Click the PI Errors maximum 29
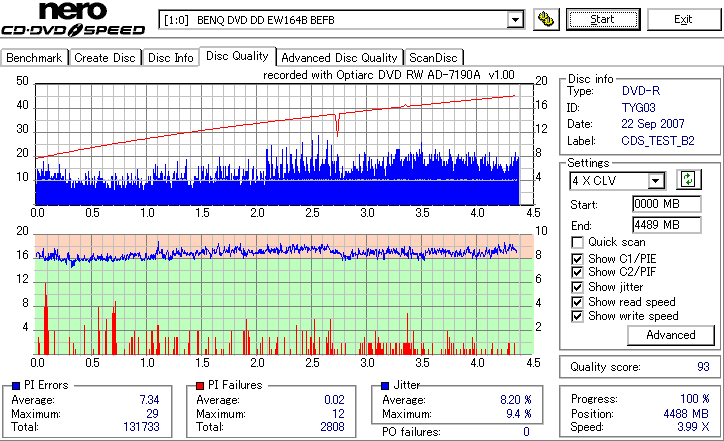The height and width of the screenshot is (441, 724). 152,414
